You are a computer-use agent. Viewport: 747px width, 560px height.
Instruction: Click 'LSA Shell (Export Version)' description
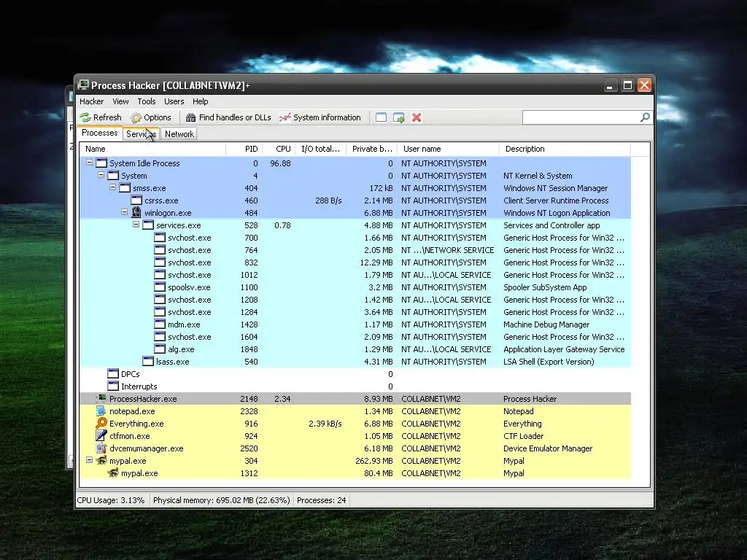549,362
